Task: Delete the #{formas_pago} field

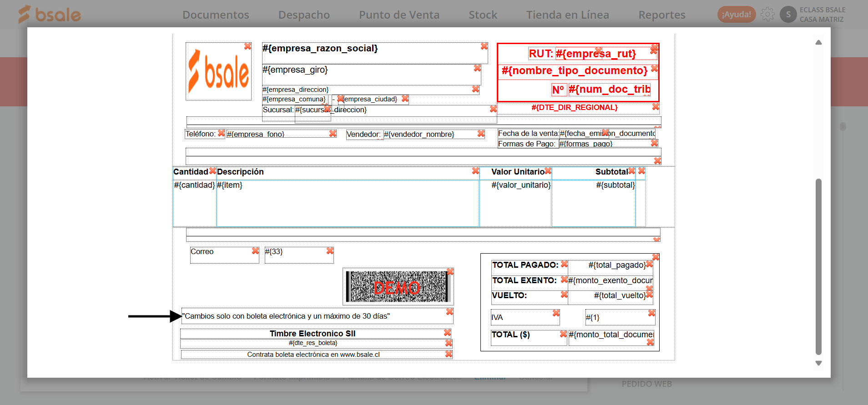Action: pos(654,143)
